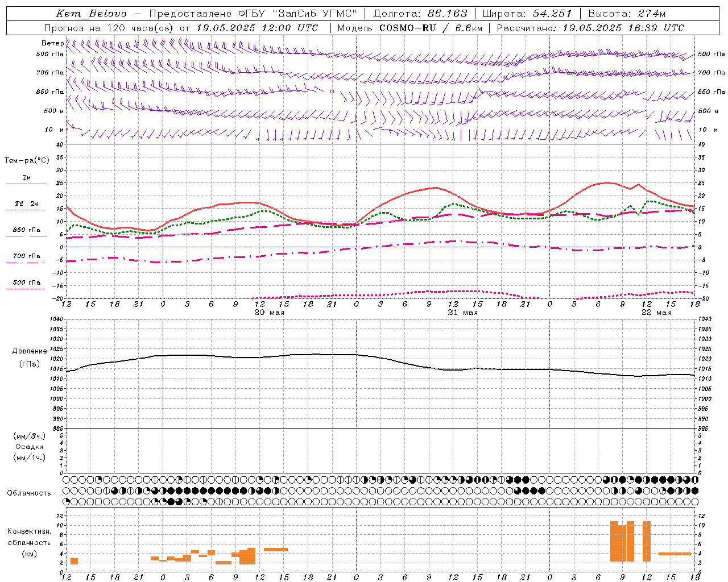Click the solid red 2м legend line
This screenshot has height=582, width=728.
[26, 184]
